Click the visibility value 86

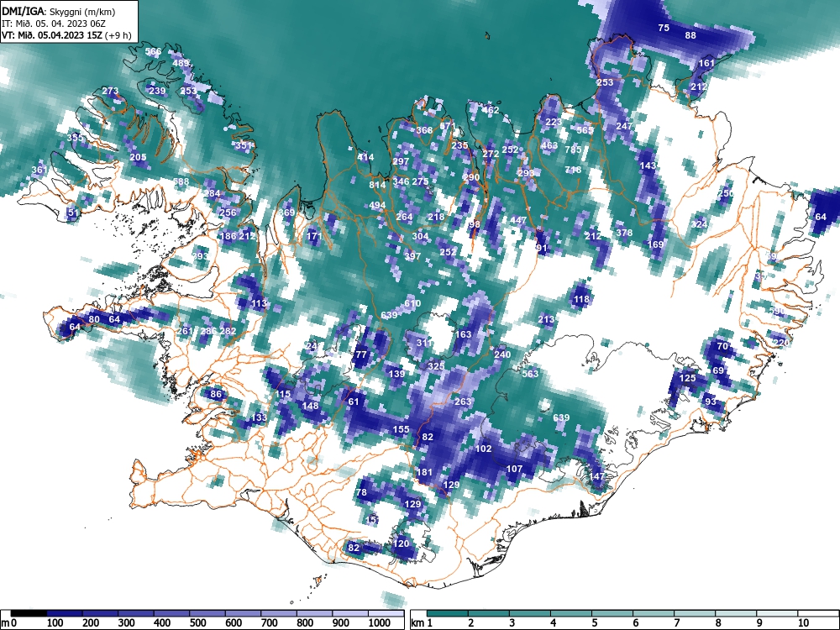[216, 394]
